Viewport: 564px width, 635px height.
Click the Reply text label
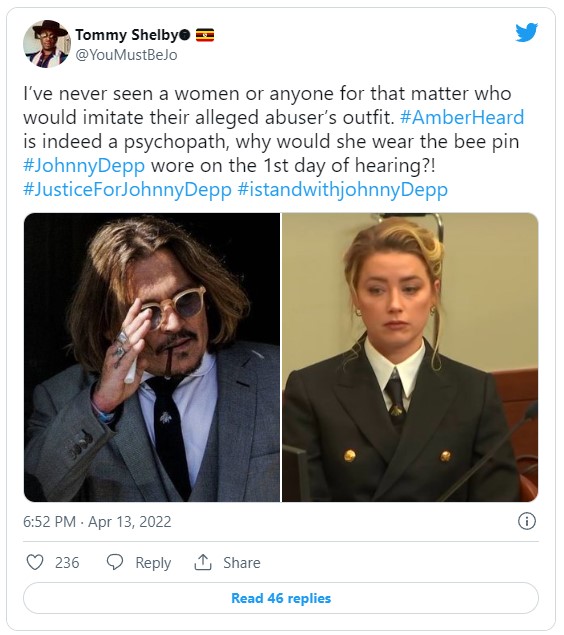pyautogui.click(x=153, y=563)
